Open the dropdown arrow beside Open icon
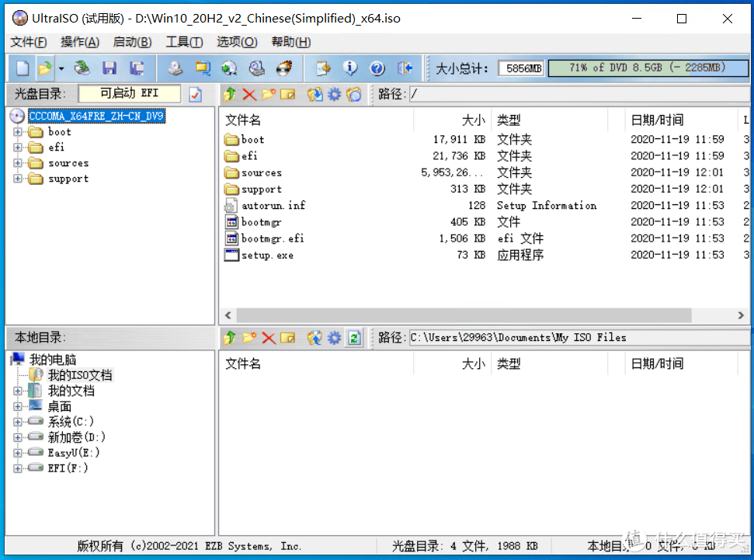 [x=61, y=68]
